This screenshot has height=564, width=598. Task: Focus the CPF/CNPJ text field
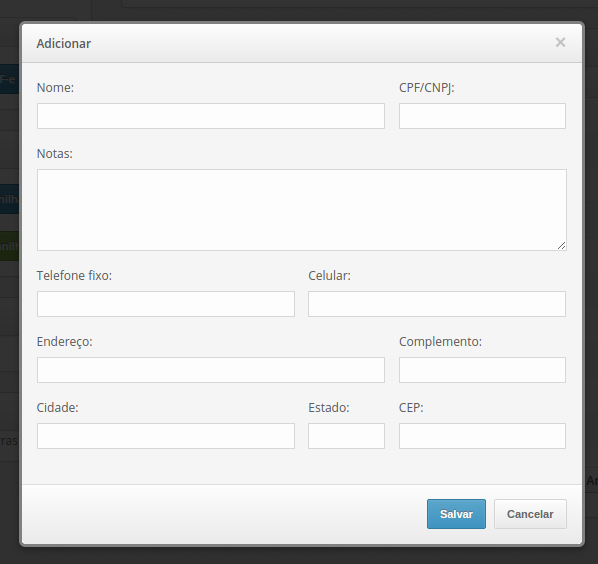coord(482,116)
